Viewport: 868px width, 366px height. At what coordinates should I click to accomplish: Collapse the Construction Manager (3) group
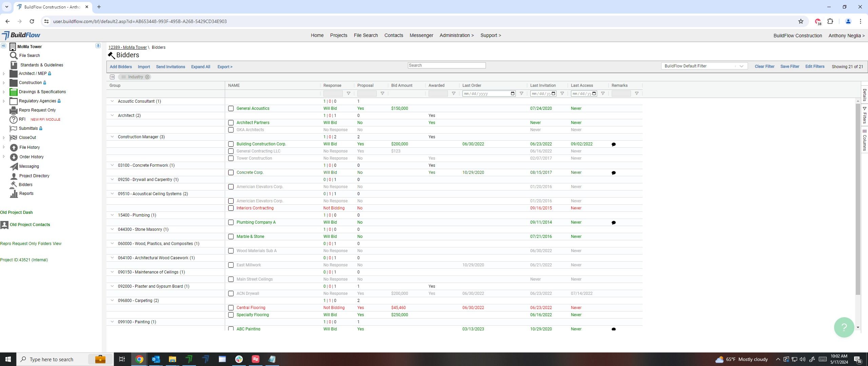click(112, 137)
